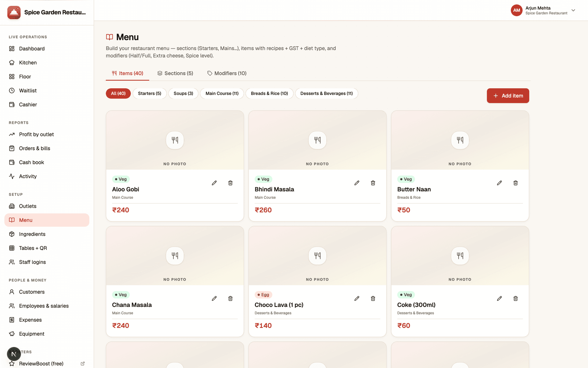Delete the Choco Lava item
Screen dimensions: 588x368
[373, 298]
